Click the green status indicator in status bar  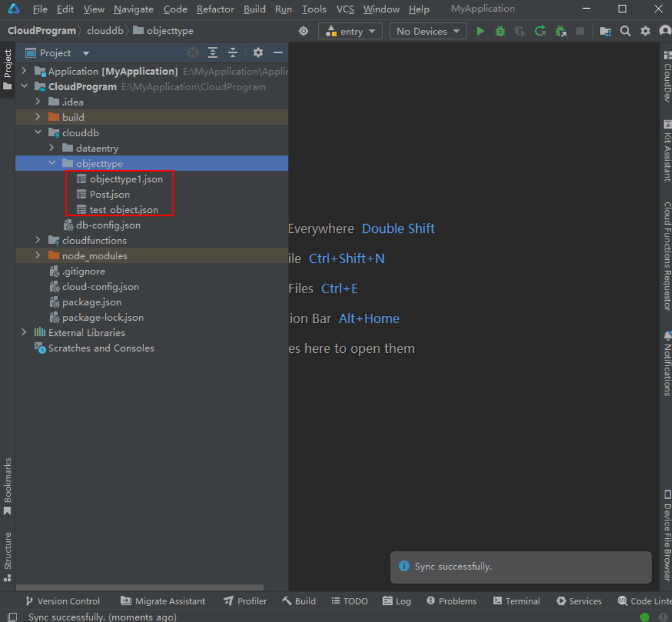[x=645, y=617]
